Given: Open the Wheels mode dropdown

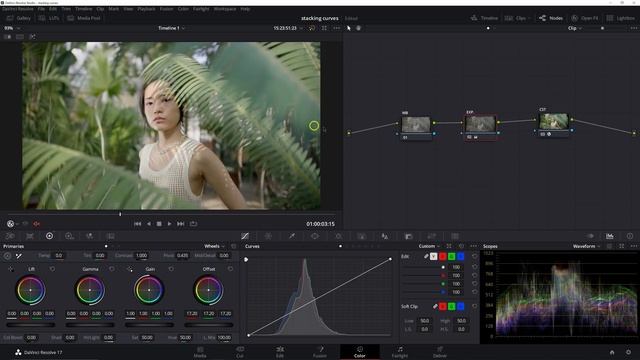Looking at the screenshot, I should click(214, 246).
